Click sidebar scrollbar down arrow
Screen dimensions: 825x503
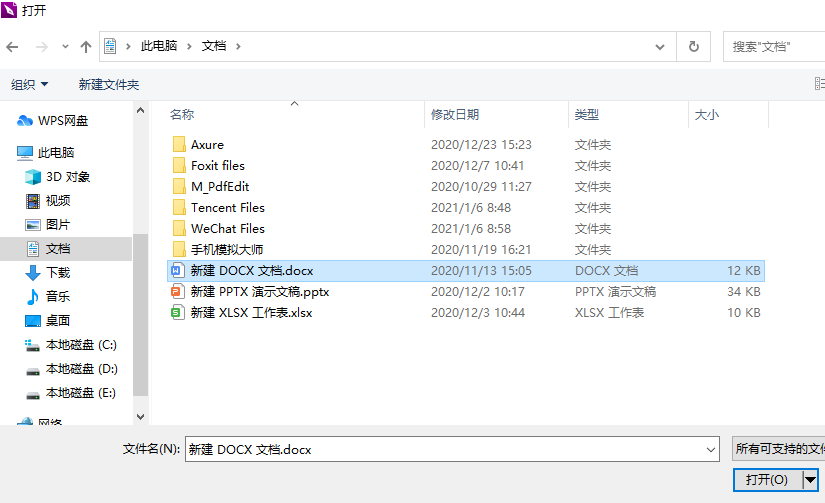[x=140, y=417]
